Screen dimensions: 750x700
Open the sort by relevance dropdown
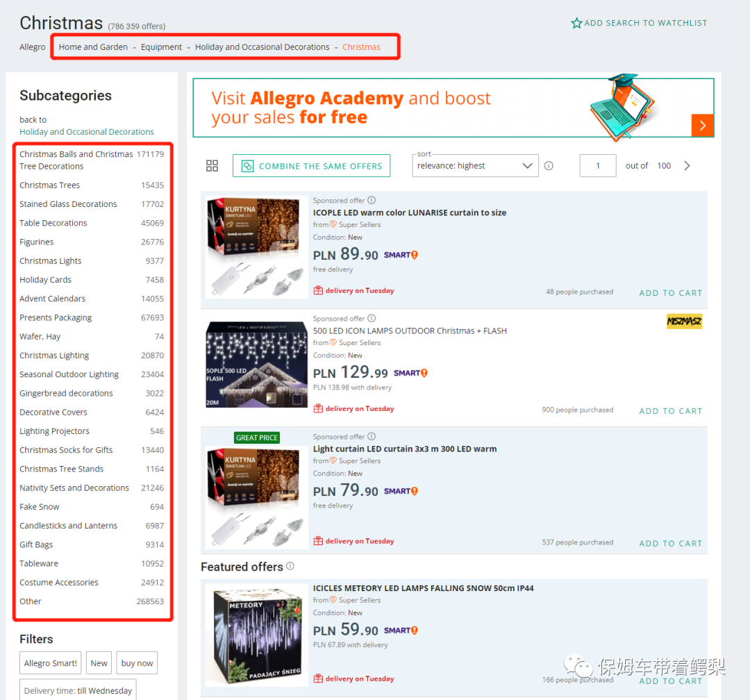pos(475,166)
